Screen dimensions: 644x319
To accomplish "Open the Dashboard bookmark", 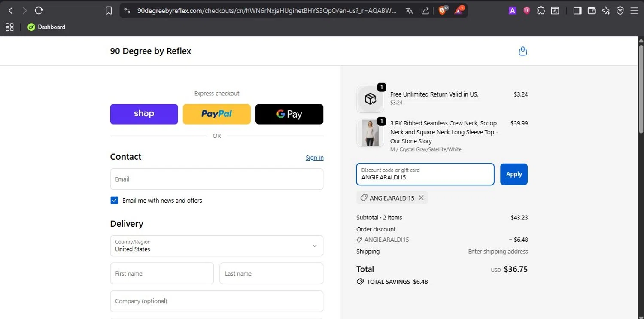I will pyautogui.click(x=46, y=27).
